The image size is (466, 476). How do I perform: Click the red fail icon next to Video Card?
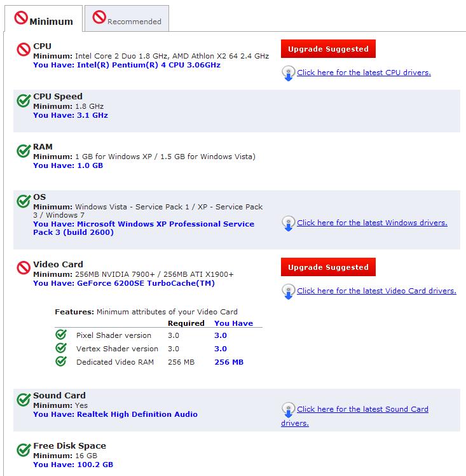click(24, 268)
